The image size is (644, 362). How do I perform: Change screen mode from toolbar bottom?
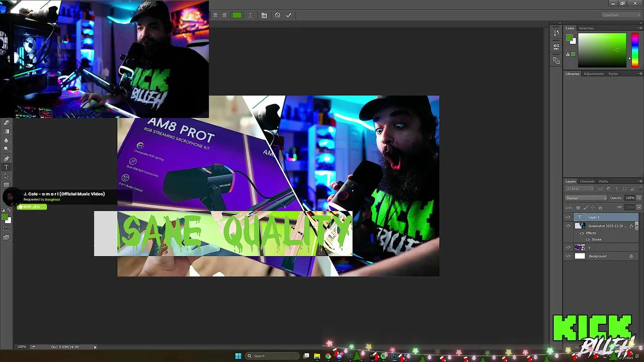point(6,237)
